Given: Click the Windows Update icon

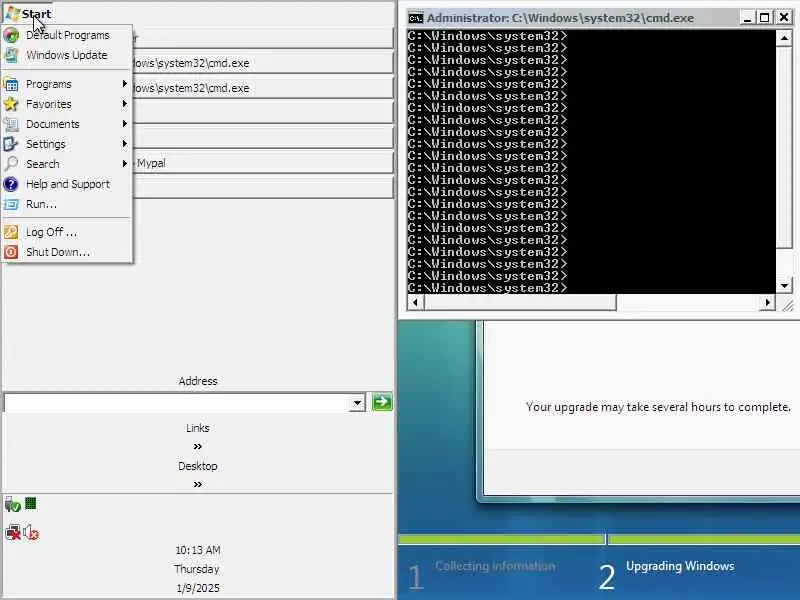Looking at the screenshot, I should click(x=11, y=55).
